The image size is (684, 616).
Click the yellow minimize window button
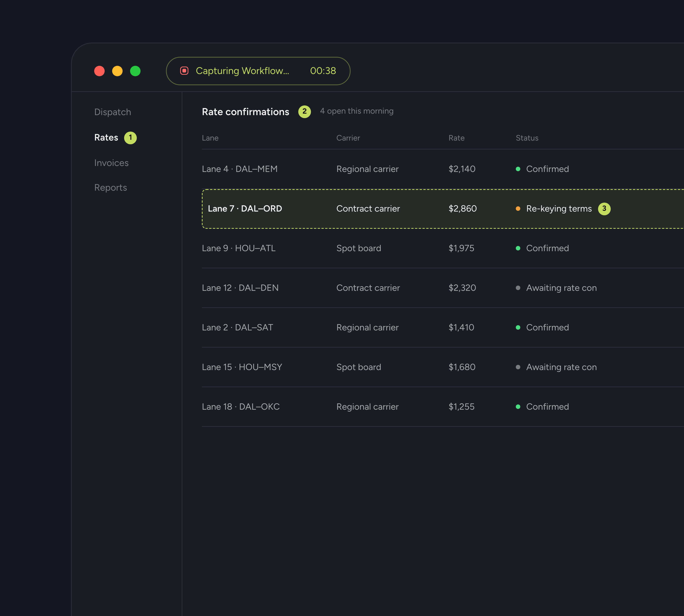point(117,71)
